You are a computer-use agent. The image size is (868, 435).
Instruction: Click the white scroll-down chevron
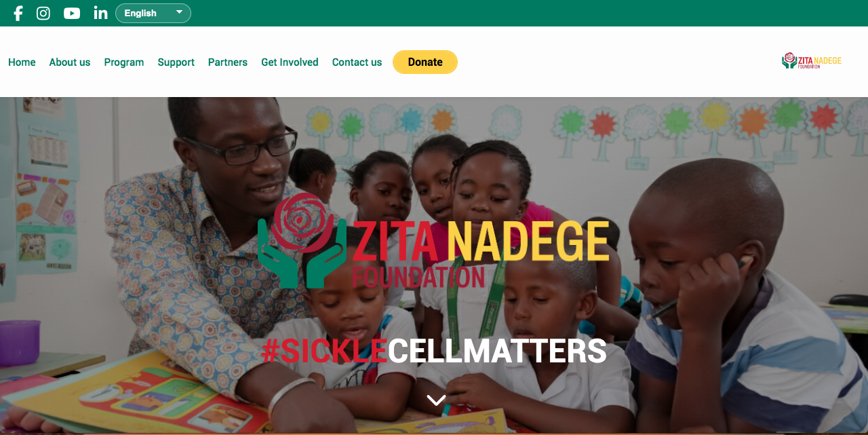(436, 400)
